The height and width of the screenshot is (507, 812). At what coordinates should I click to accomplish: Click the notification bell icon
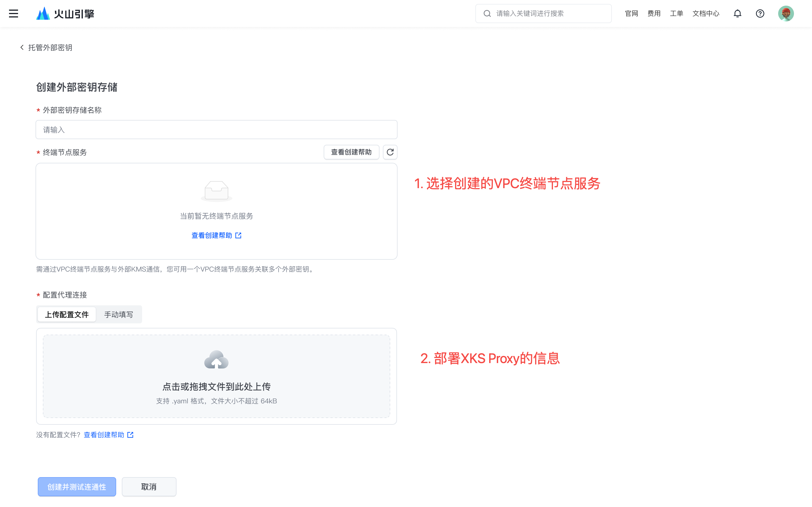tap(737, 14)
